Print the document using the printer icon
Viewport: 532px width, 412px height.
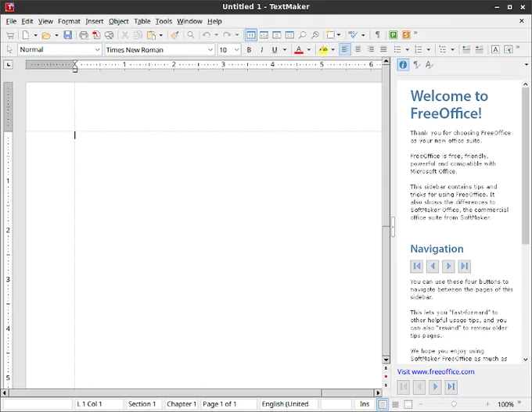[x=84, y=35]
